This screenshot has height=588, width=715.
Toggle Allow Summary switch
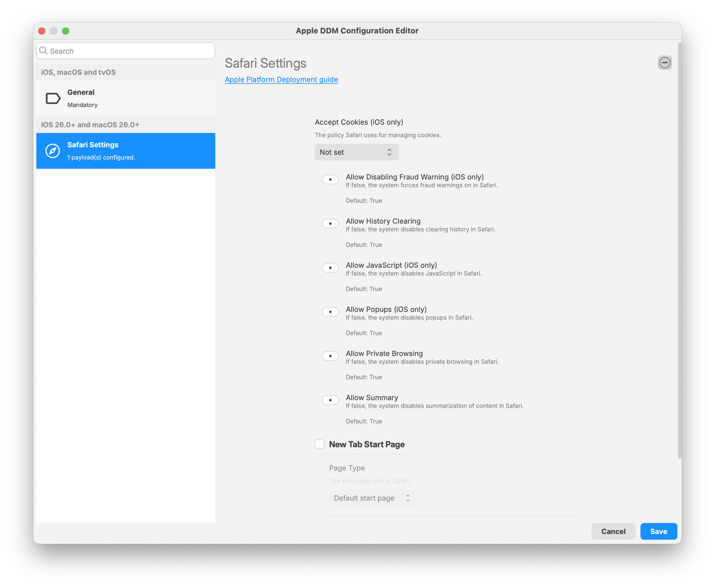coord(330,400)
